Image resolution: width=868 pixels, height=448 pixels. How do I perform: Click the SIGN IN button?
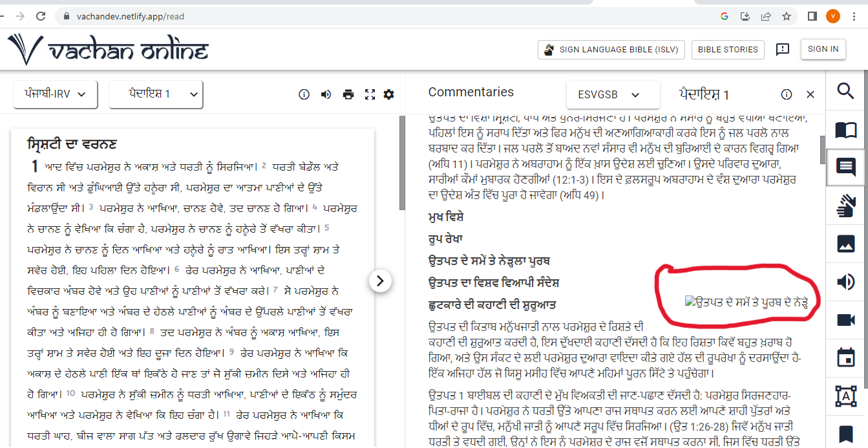[x=823, y=48]
